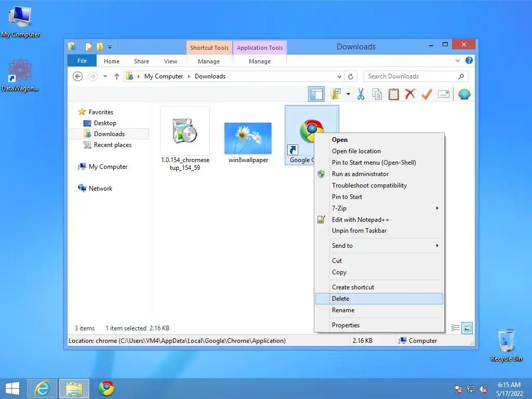Expand the address bar history dropdown
The height and width of the screenshot is (399, 532).
point(339,76)
